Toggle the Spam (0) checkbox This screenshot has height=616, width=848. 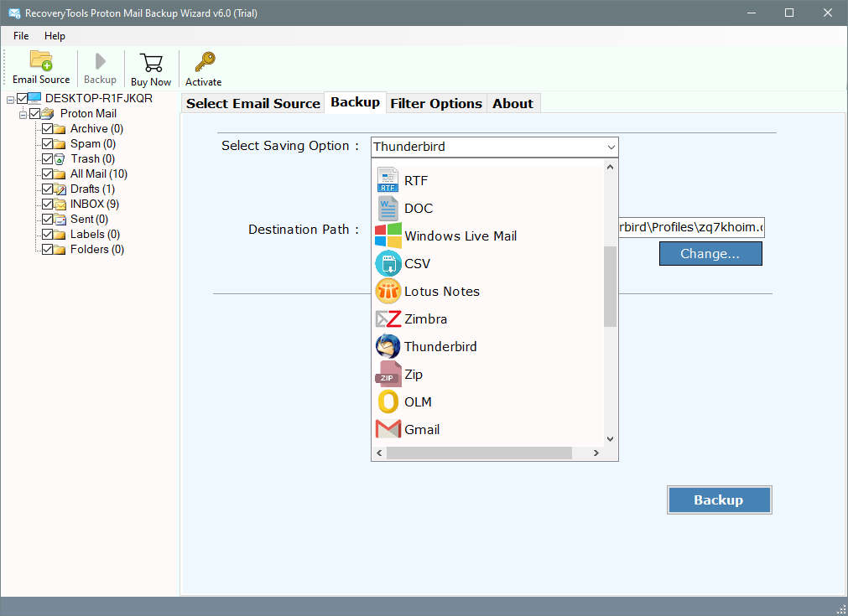pos(48,144)
